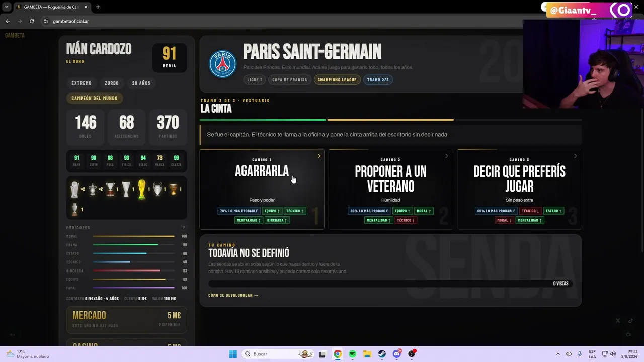Click the TRAMO 2/3 tag

pos(378,80)
